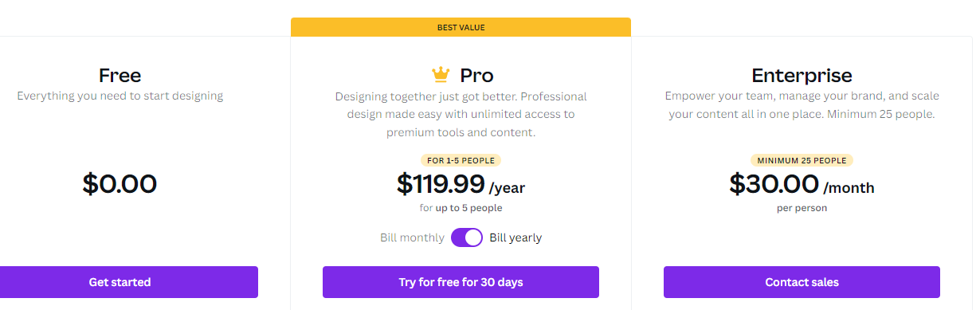The height and width of the screenshot is (310, 980).
Task: Select the Enterprise plan heading
Action: coord(802,76)
